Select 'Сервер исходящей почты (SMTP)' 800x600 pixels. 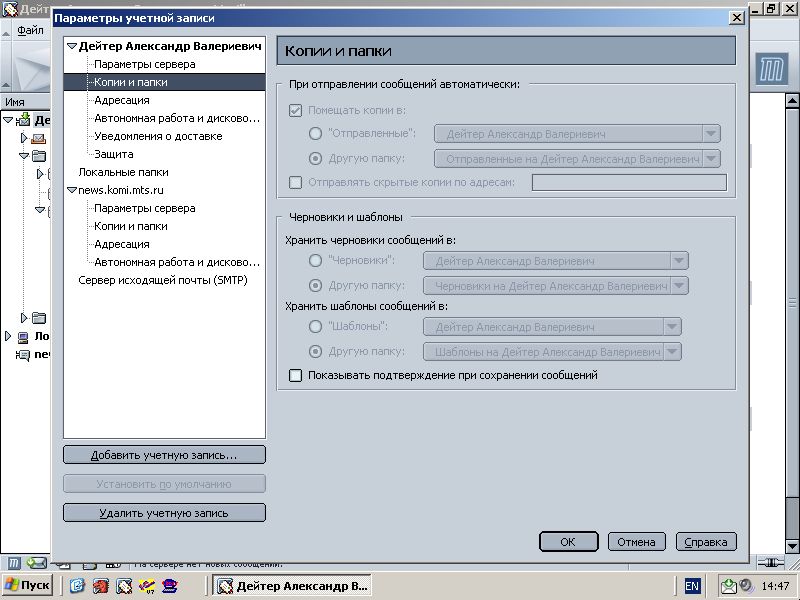pos(163,280)
